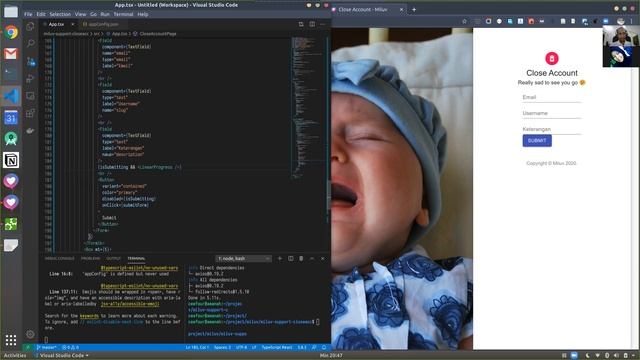This screenshot has width=640, height=360.
Task: Click the Activities button in top bar
Action: click(x=15, y=356)
